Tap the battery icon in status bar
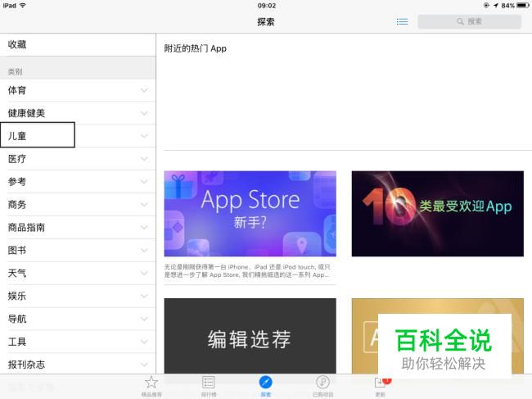The width and height of the screenshot is (532, 399). [x=523, y=6]
